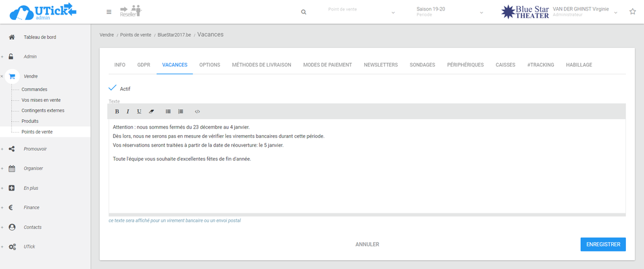644x269 pixels.
Task: Toggle underline formatting in editor
Action: [x=139, y=111]
